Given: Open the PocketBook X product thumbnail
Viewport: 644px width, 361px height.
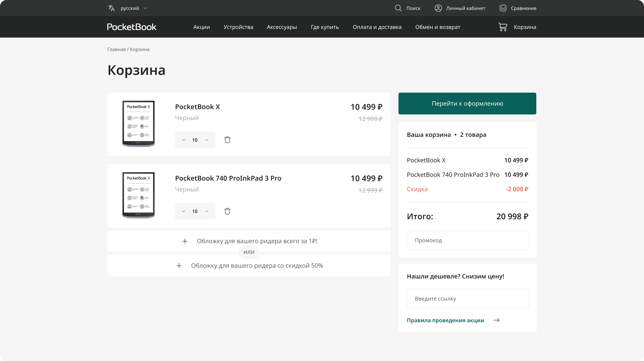Looking at the screenshot, I should point(139,124).
